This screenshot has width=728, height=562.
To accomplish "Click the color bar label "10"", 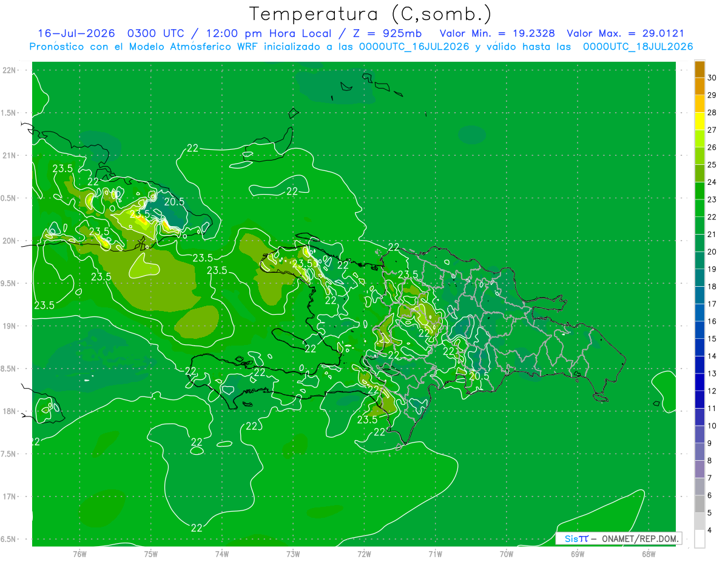I will [x=712, y=426].
